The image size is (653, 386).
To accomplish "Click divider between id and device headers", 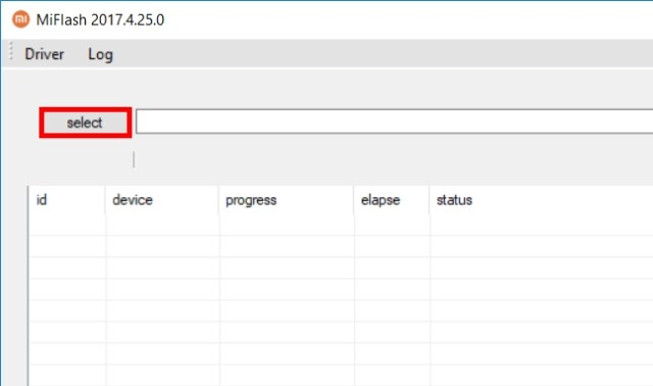I will pyautogui.click(x=105, y=200).
